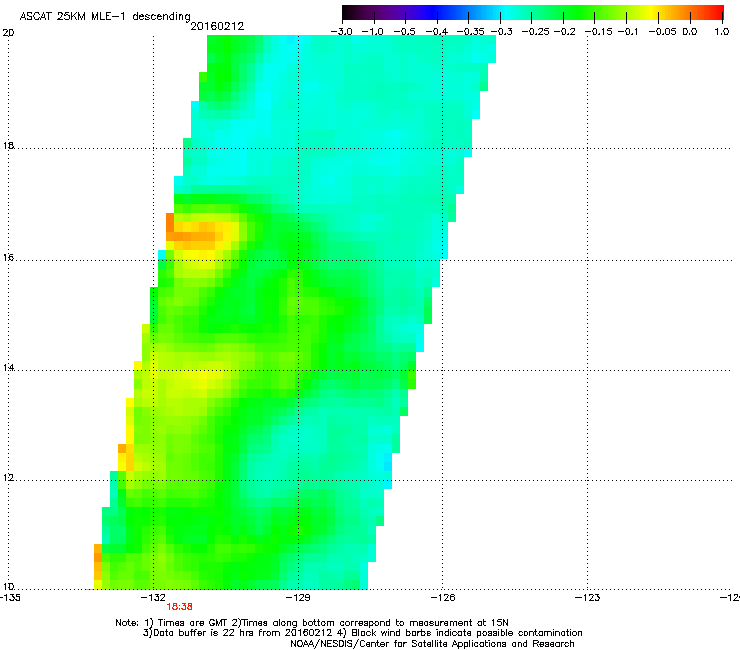Viewport: 740px width, 650px height.
Task: Click the orange hotspot patch near 16.5N on the swath
Action: tap(194, 236)
